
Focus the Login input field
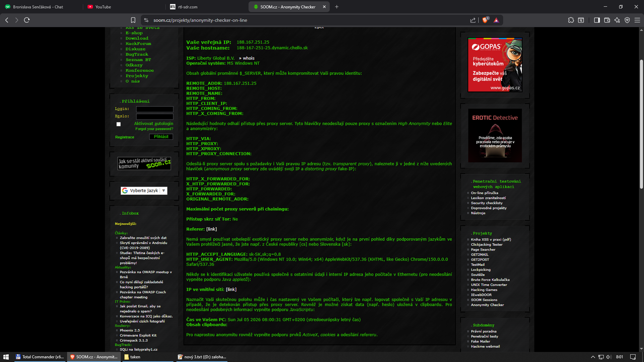pyautogui.click(x=154, y=109)
